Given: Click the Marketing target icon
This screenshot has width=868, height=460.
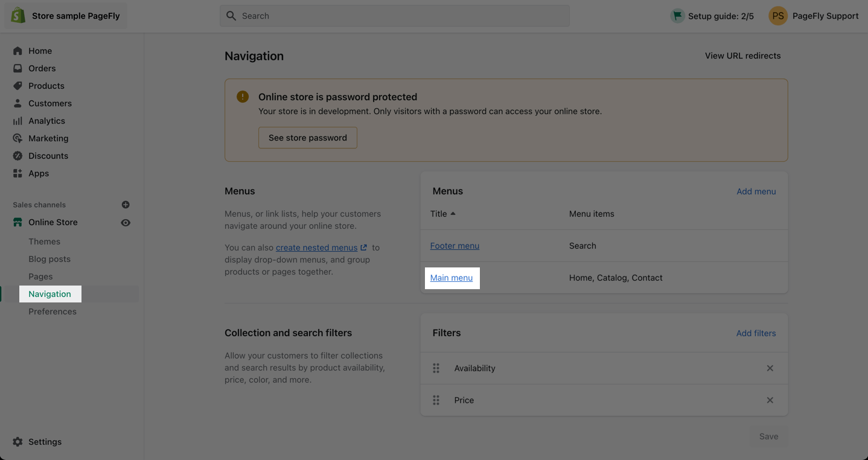Looking at the screenshot, I should tap(18, 138).
